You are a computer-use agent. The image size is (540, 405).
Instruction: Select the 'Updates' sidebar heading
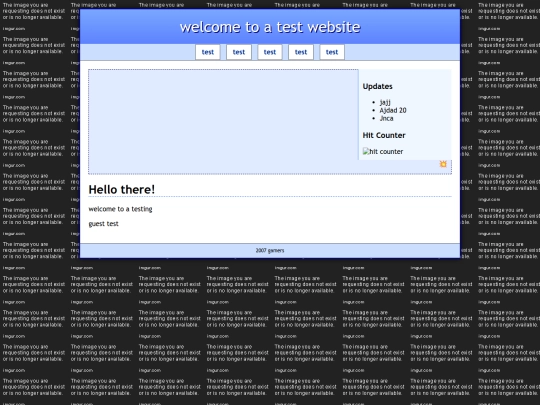click(x=377, y=86)
